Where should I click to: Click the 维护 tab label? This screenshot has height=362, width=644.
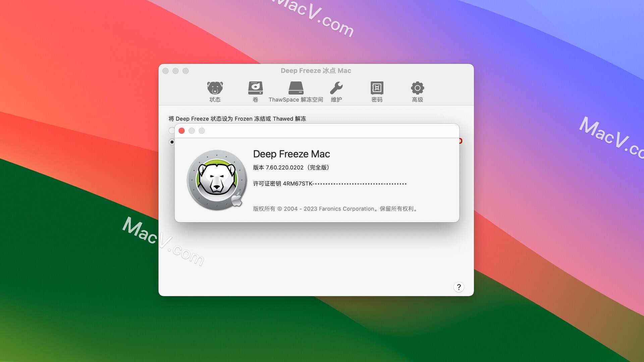pos(336,100)
